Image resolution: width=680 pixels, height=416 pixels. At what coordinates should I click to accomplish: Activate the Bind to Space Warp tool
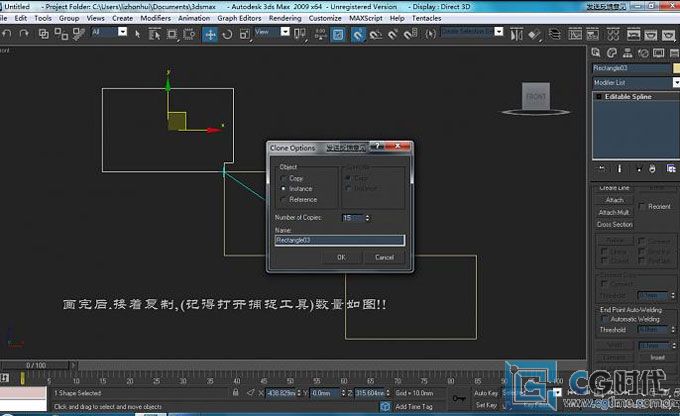tap(79, 34)
